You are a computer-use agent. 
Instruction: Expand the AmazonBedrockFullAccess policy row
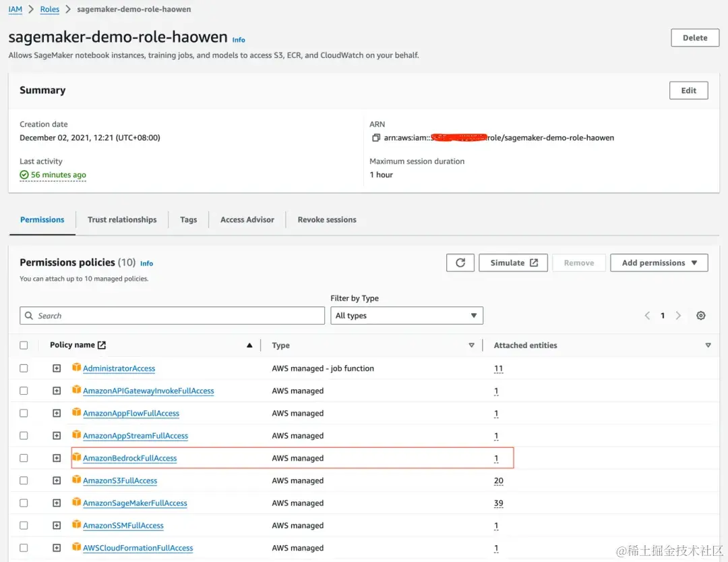pos(57,458)
